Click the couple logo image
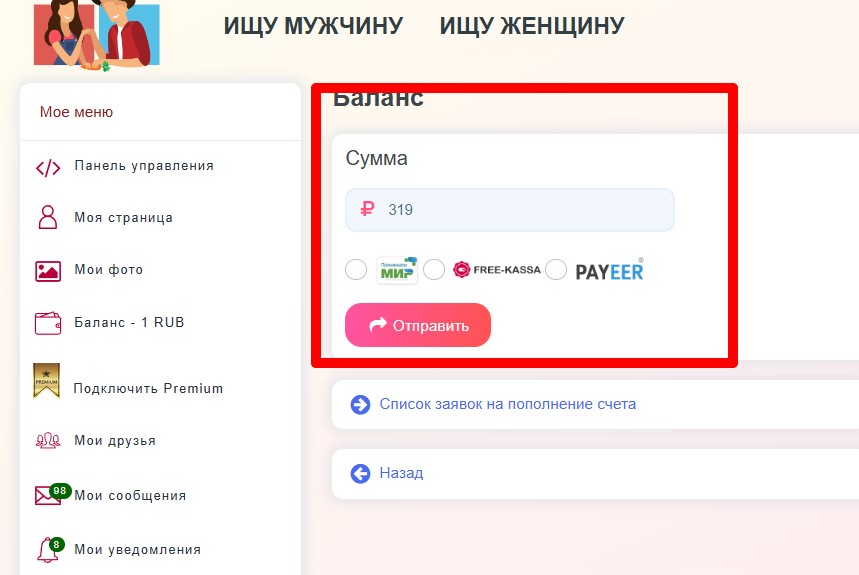This screenshot has height=575, width=859. 96,34
